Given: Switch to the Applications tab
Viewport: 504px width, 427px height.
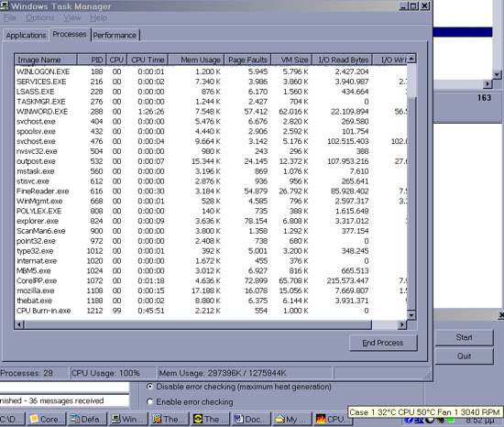Looking at the screenshot, I should pyautogui.click(x=26, y=36).
